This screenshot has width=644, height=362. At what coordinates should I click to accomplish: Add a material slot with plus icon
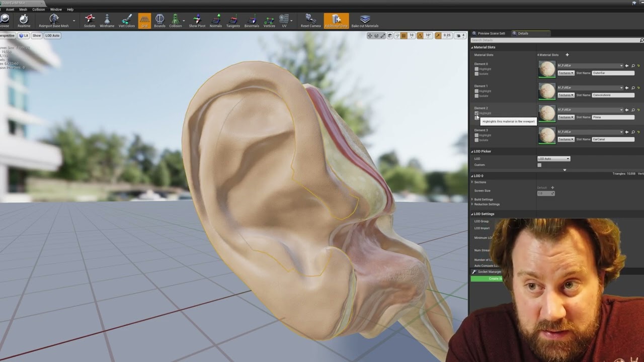pos(567,55)
